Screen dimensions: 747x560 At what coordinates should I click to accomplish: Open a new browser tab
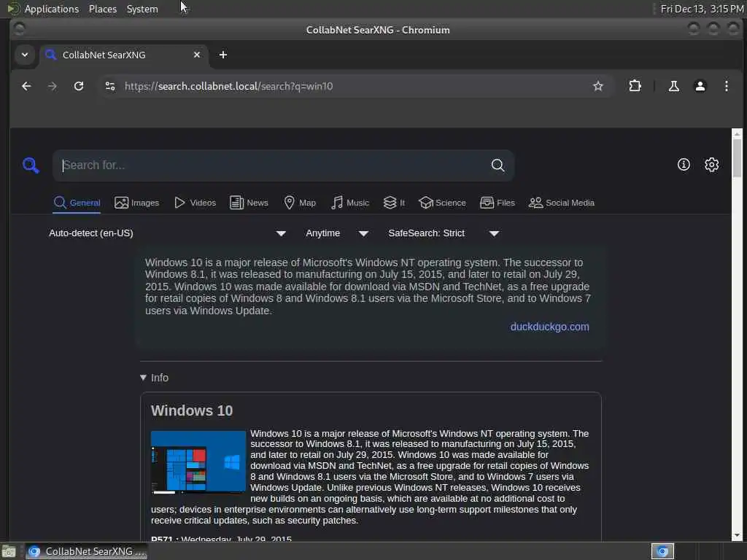coord(223,55)
